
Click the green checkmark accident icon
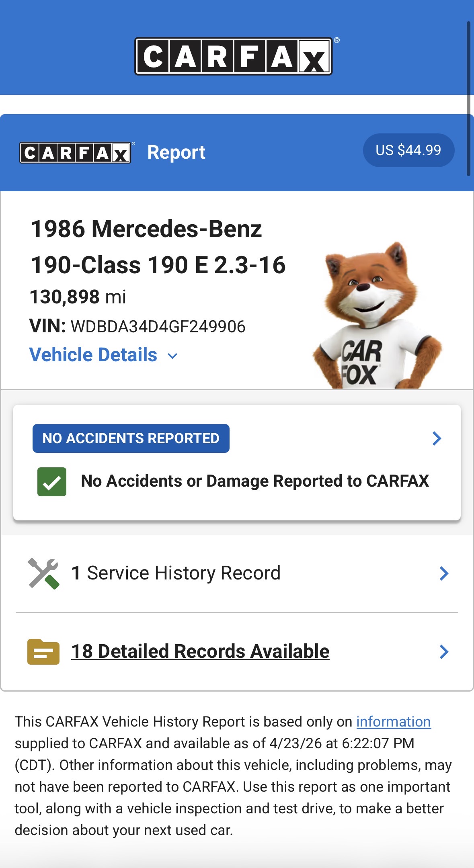[x=52, y=481]
